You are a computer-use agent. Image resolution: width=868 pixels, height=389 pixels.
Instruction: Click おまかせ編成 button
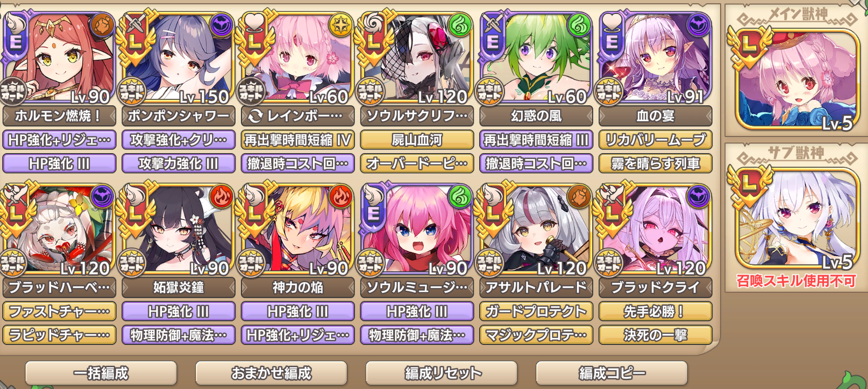pos(271,373)
